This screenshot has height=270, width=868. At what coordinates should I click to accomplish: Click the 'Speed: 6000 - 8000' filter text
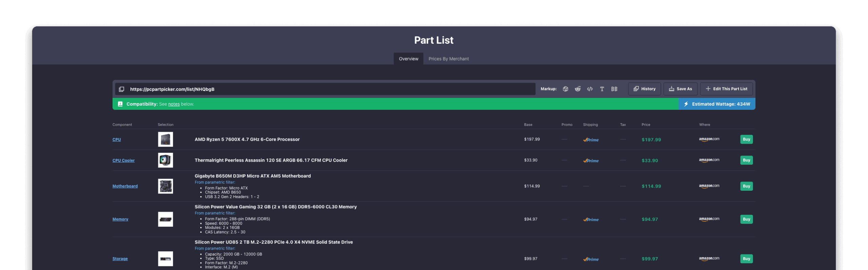223,224
